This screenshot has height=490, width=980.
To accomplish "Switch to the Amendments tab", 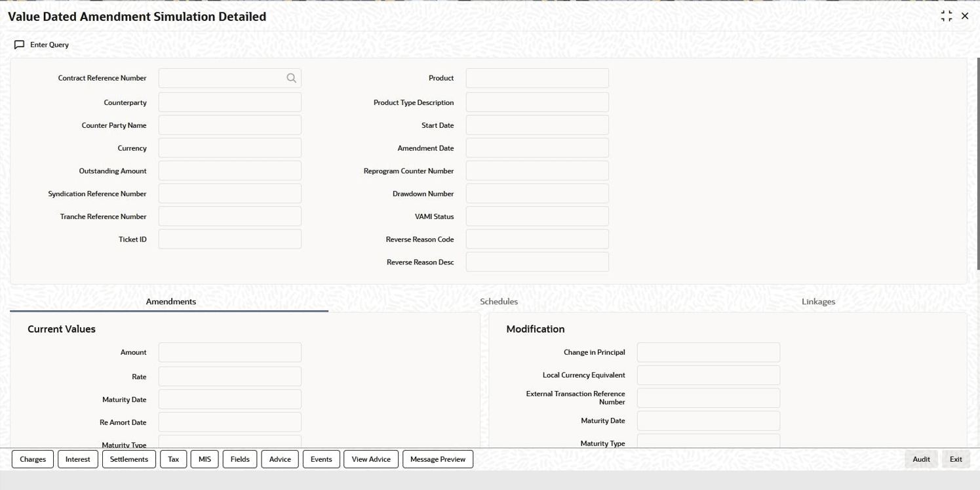I will [x=170, y=302].
